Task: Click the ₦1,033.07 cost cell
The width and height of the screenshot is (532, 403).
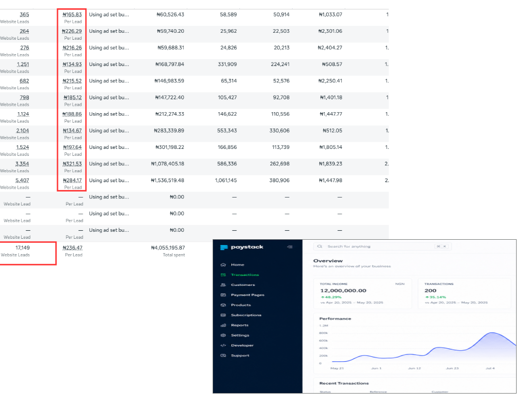Action: pyautogui.click(x=330, y=14)
